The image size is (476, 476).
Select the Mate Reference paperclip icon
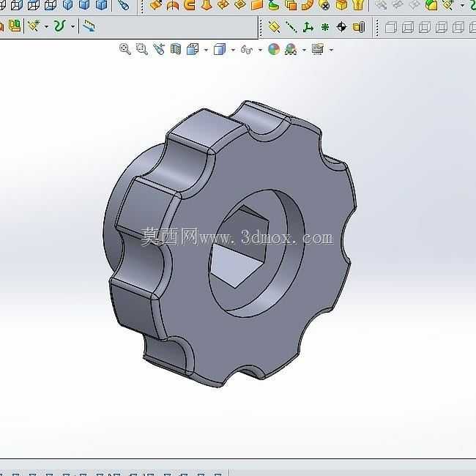(359, 27)
